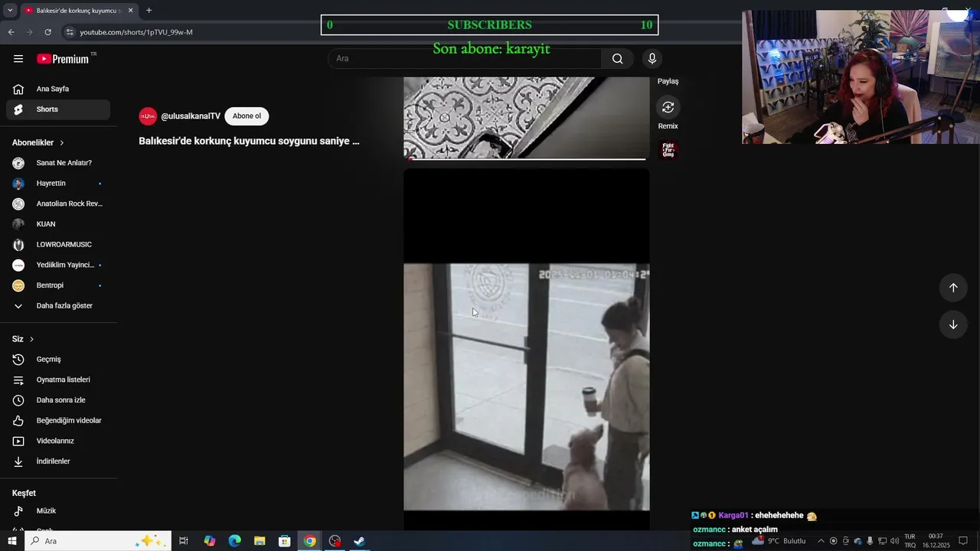This screenshot has height=551, width=980.
Task: Go to previous Short with up arrow
Action: [x=953, y=288]
